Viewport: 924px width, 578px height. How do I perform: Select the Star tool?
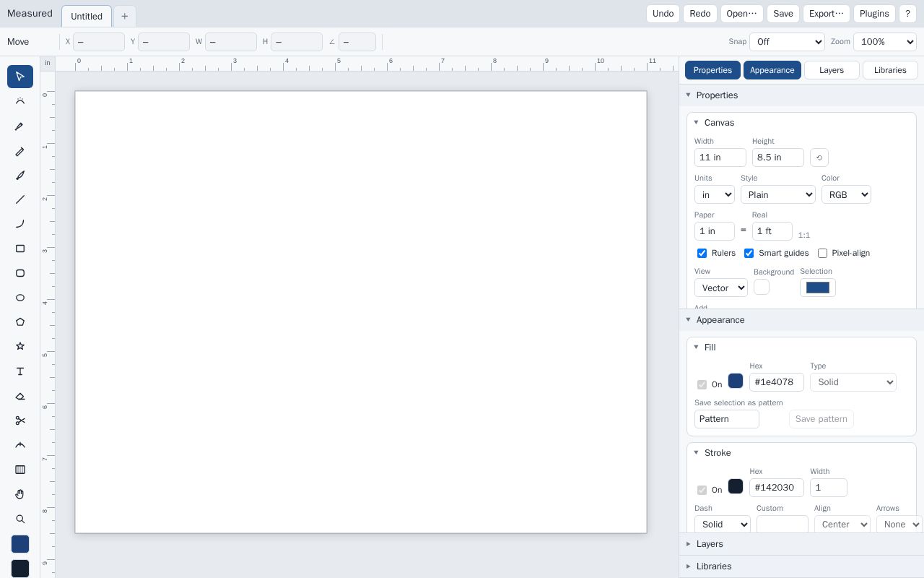(x=20, y=347)
